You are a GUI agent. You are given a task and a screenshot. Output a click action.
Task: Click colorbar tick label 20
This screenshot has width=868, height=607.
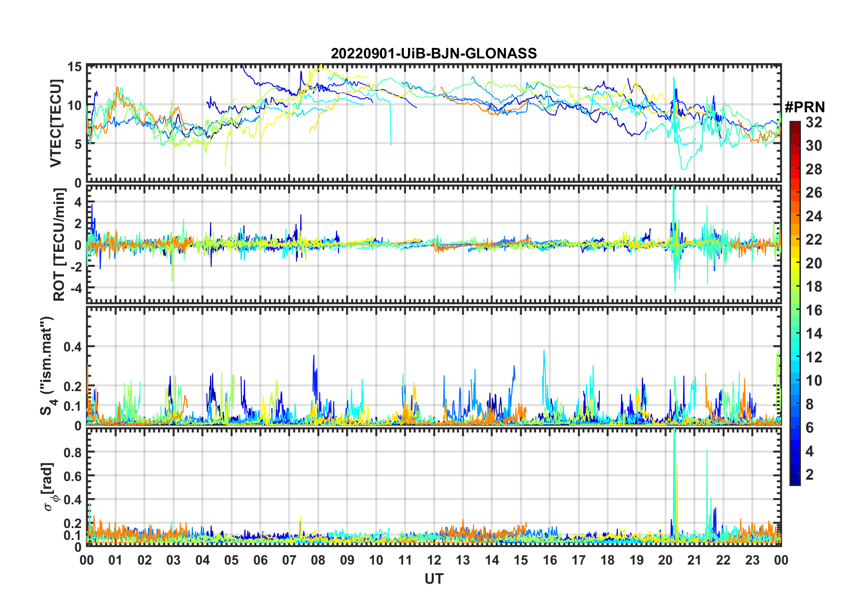(814, 263)
